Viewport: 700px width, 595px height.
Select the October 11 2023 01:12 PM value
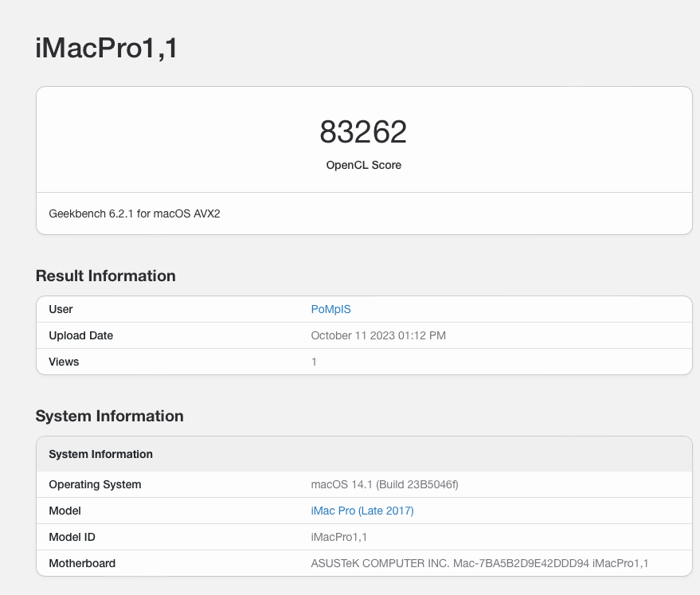(x=378, y=335)
